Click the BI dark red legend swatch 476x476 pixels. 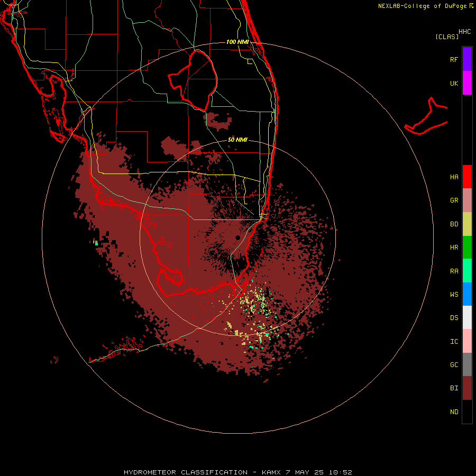click(x=467, y=388)
